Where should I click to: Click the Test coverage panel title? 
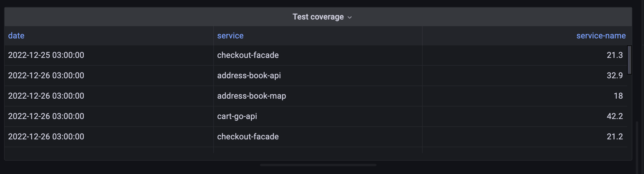318,17
